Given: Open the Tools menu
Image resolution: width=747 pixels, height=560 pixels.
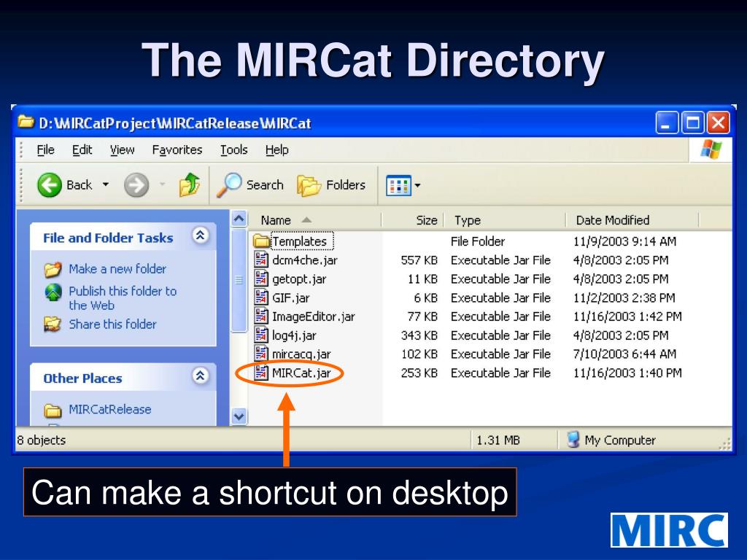Looking at the screenshot, I should [x=234, y=150].
